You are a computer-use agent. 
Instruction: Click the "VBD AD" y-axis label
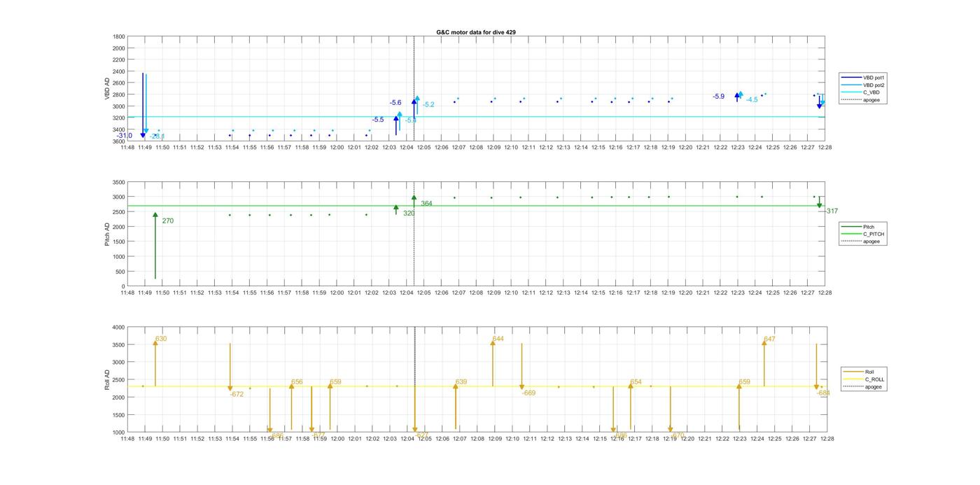pos(108,89)
